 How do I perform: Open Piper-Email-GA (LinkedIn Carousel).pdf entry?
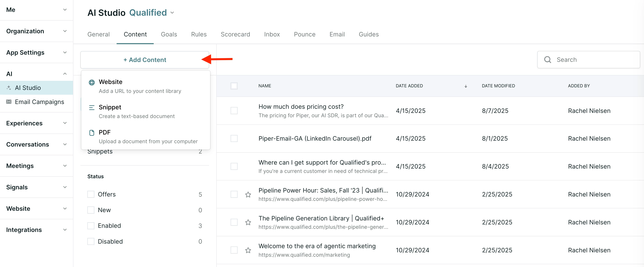tap(315, 138)
